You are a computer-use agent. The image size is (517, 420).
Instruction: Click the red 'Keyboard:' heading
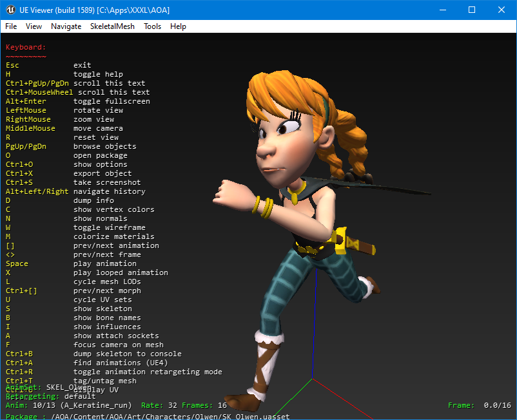pyautogui.click(x=26, y=47)
